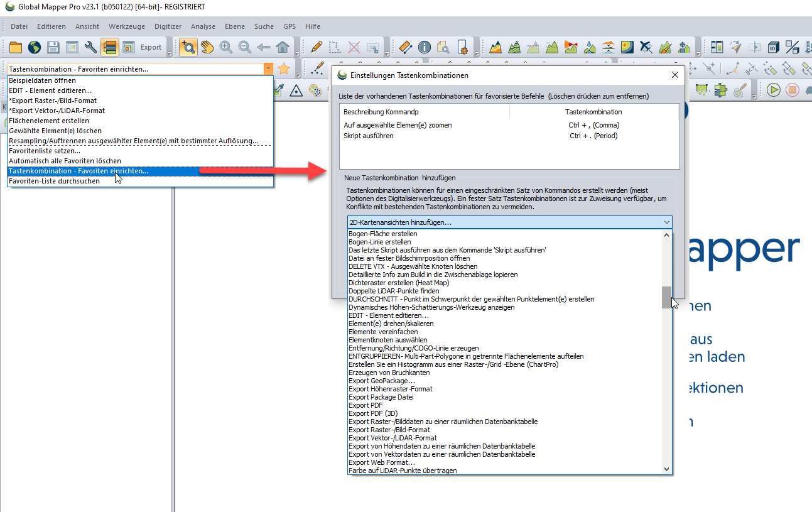Open the Werkzeuge menu
The width and height of the screenshot is (812, 512).
pyautogui.click(x=127, y=26)
